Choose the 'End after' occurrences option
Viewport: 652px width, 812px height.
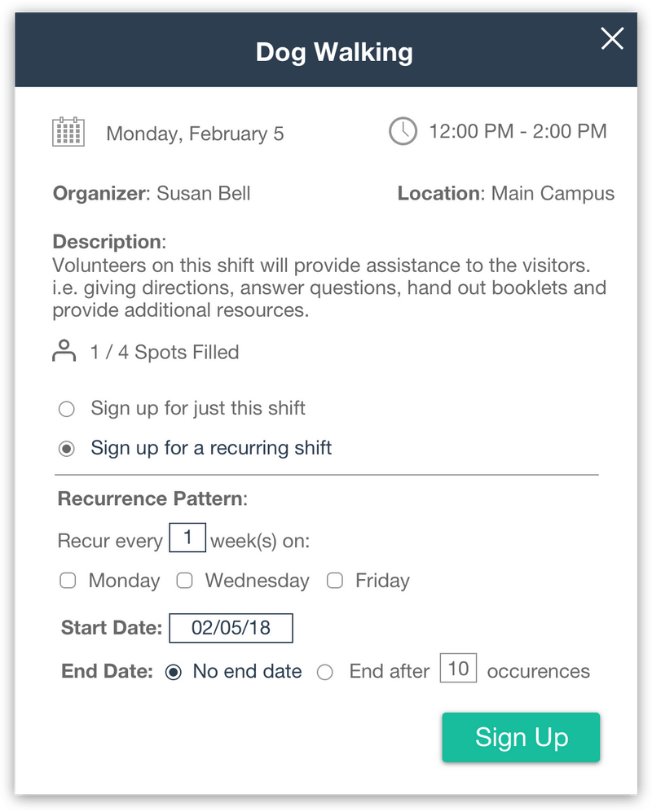325,672
